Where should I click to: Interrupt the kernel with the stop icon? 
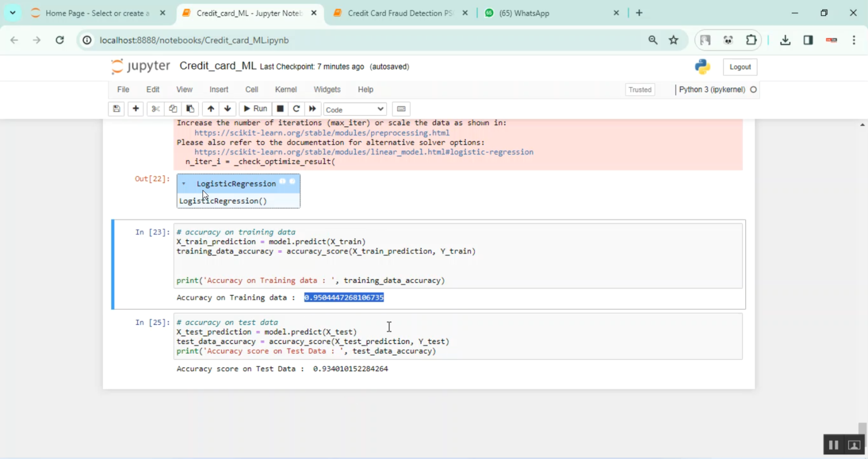(280, 109)
